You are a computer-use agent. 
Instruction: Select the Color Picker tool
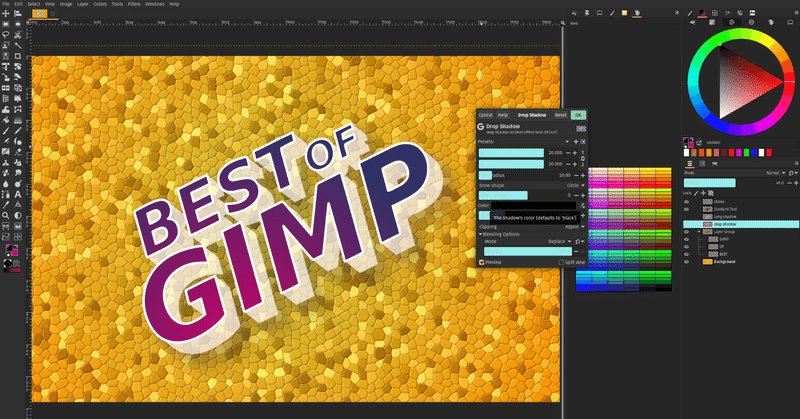click(x=6, y=206)
